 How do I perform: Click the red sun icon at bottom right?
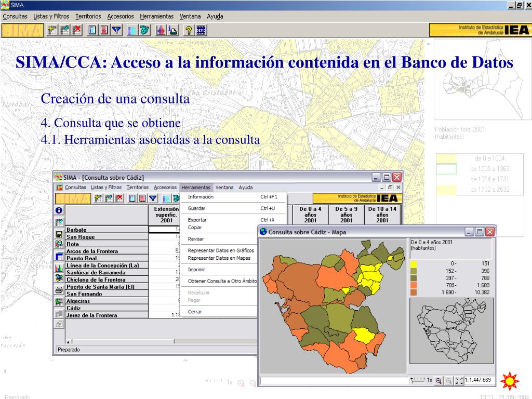[x=509, y=381]
